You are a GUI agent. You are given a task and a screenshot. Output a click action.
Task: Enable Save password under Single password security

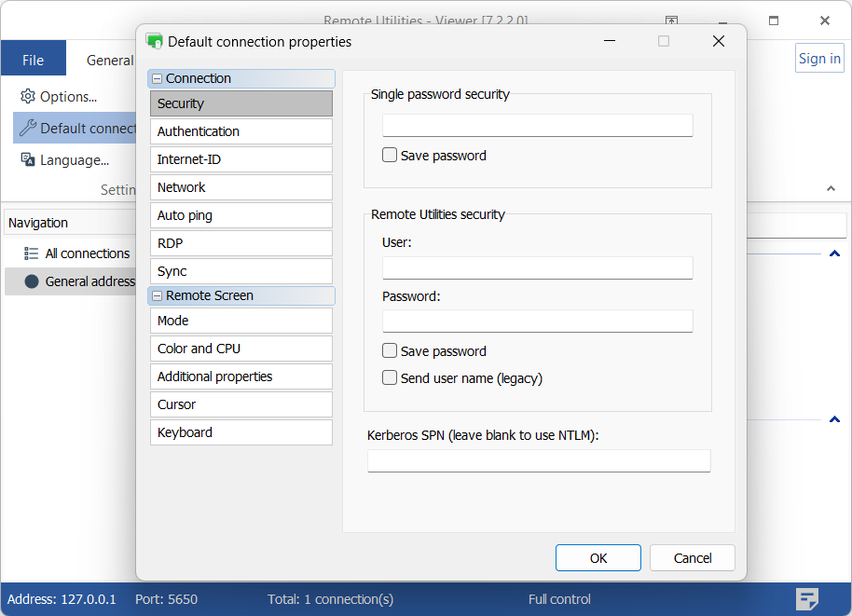pyautogui.click(x=390, y=156)
